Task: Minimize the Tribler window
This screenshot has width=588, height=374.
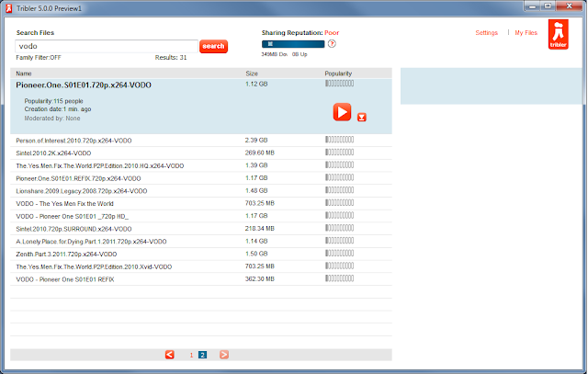Action: 533,6
